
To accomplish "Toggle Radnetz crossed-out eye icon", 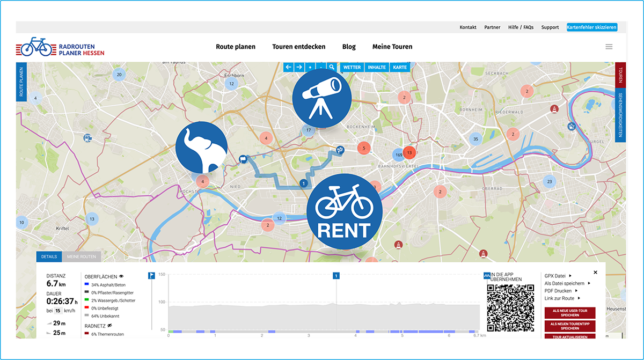I will coord(110,326).
